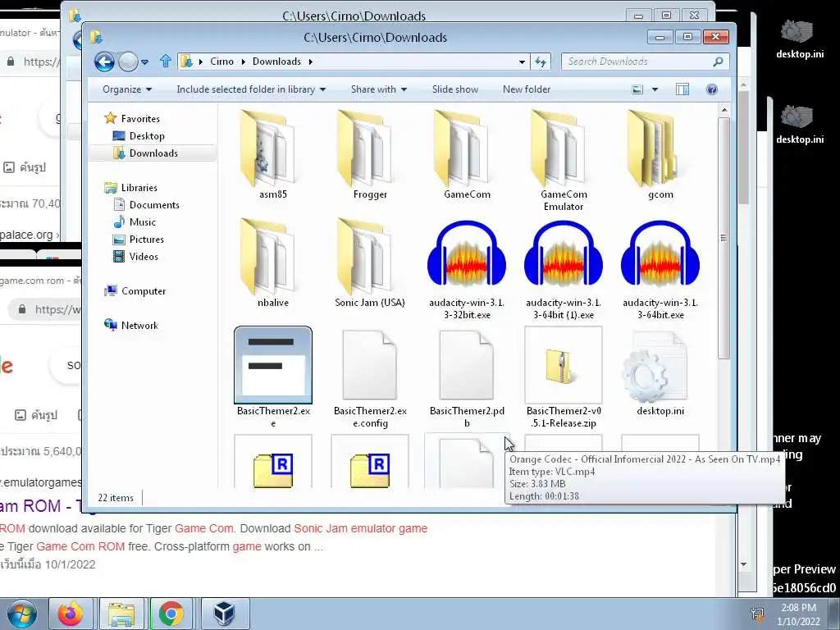Click the Help question mark icon
The width and height of the screenshot is (840, 630).
tap(711, 89)
